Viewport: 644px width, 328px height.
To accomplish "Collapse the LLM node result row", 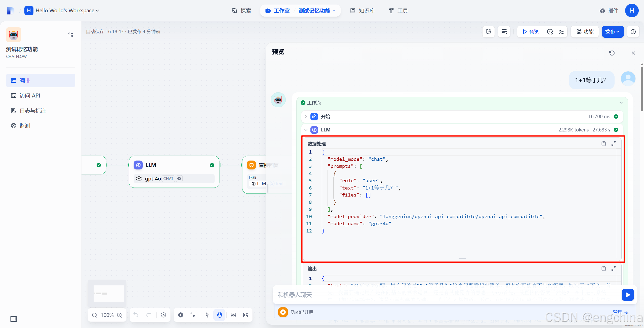I will 306,130.
